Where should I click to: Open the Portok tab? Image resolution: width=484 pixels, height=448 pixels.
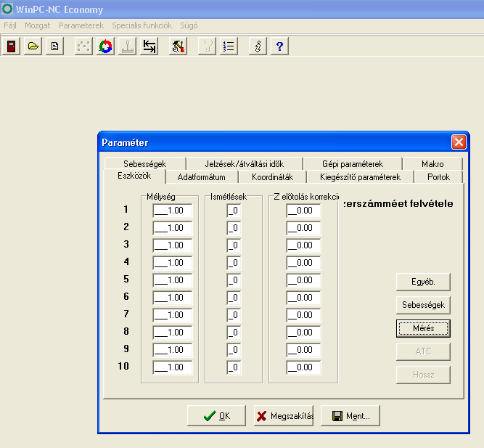tap(438, 177)
